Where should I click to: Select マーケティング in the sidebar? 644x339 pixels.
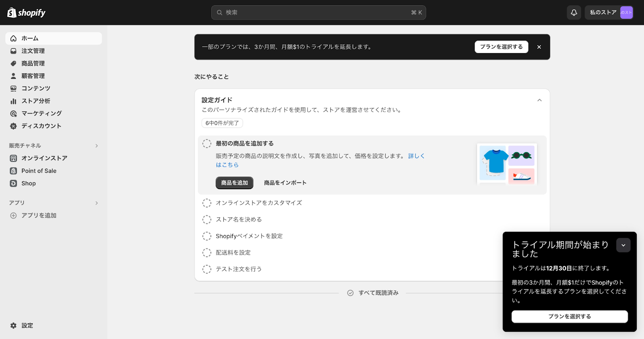[x=54, y=113]
